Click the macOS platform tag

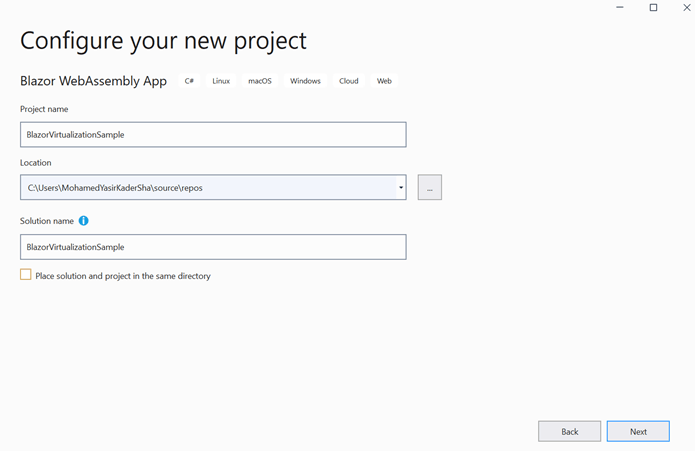tap(260, 81)
